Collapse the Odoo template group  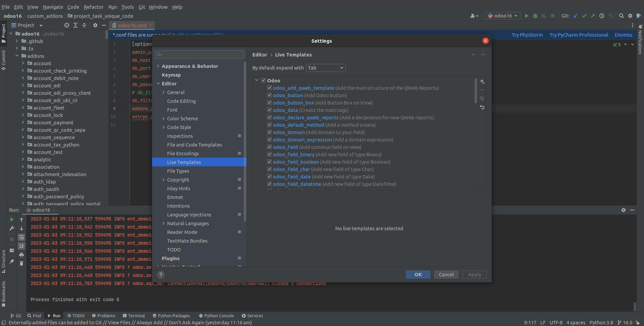(257, 80)
